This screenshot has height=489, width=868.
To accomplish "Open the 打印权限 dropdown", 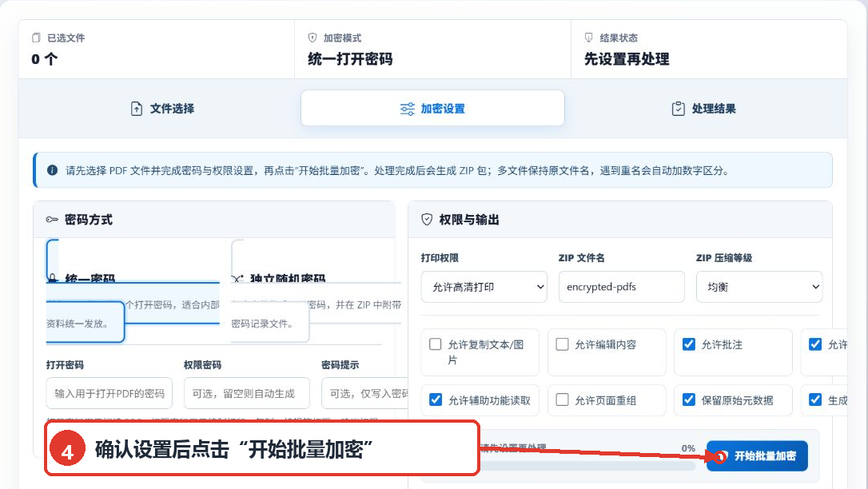I will coord(484,287).
